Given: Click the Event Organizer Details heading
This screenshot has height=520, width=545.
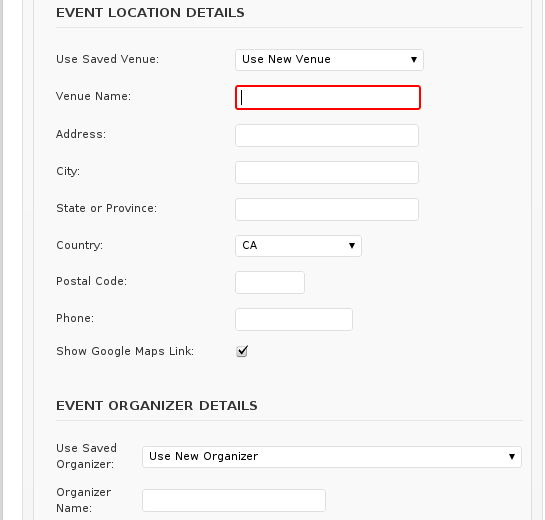Looking at the screenshot, I should 157,406.
